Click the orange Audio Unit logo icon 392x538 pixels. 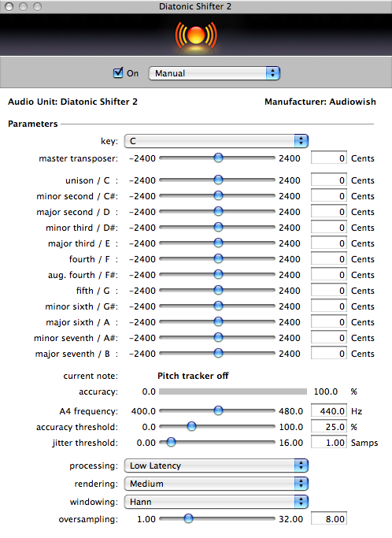196,35
